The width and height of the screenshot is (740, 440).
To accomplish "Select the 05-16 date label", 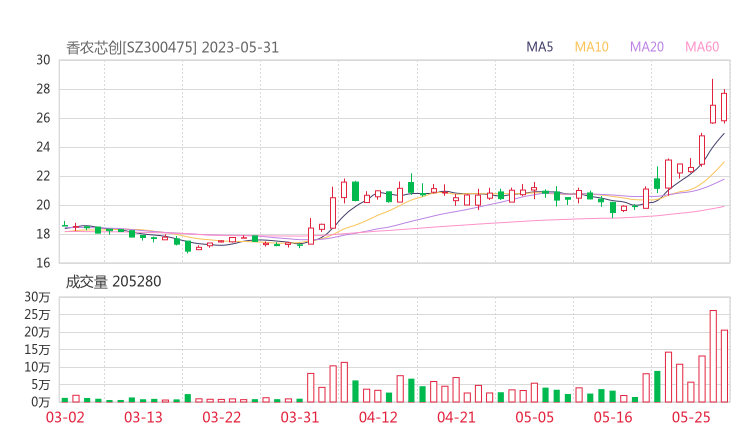I will coord(613,417).
